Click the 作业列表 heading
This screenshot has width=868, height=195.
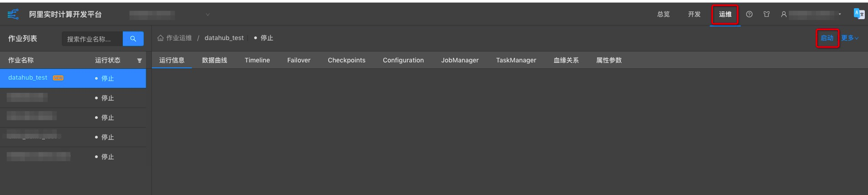[x=23, y=39]
